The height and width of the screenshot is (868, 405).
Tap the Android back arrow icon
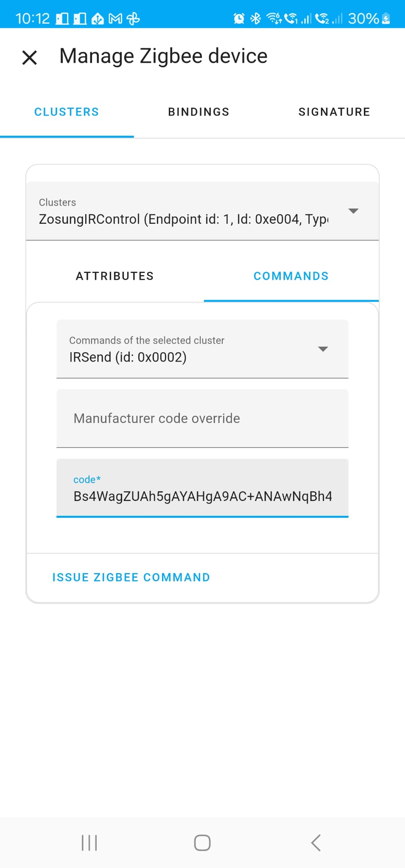[x=316, y=843]
